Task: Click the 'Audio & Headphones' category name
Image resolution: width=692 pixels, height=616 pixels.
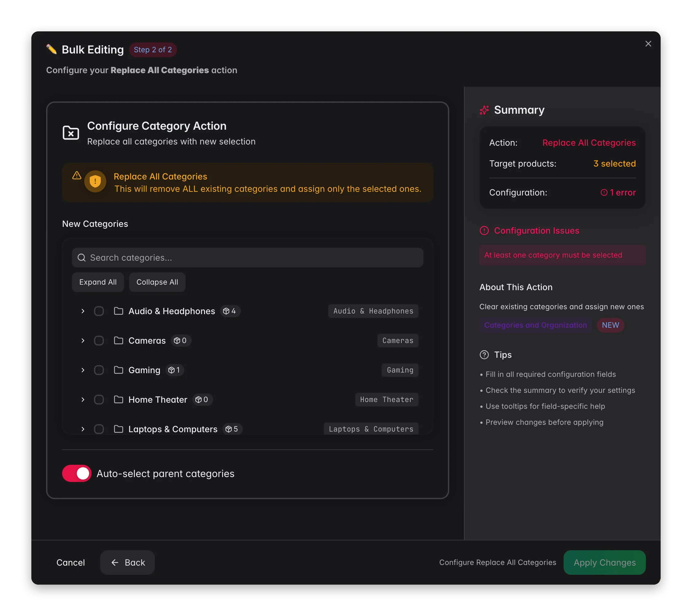Action: pyautogui.click(x=172, y=311)
